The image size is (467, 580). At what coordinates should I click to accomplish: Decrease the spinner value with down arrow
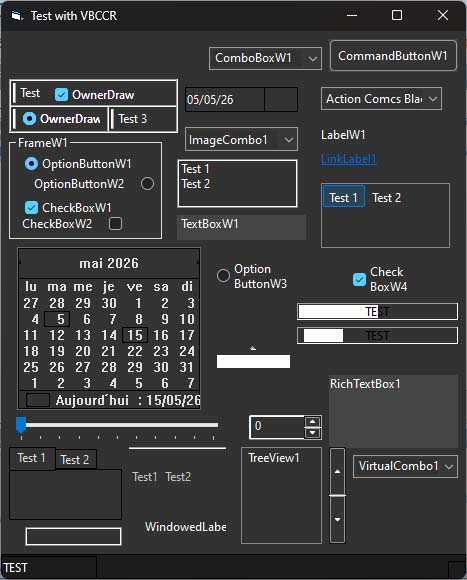click(x=313, y=432)
